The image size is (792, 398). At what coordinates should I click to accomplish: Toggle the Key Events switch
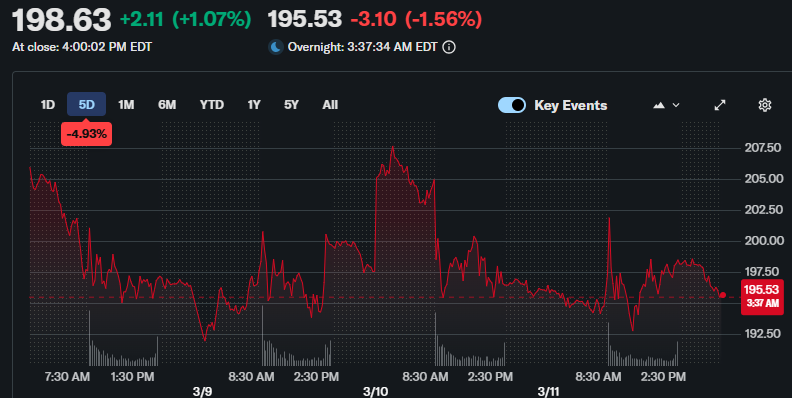512,105
